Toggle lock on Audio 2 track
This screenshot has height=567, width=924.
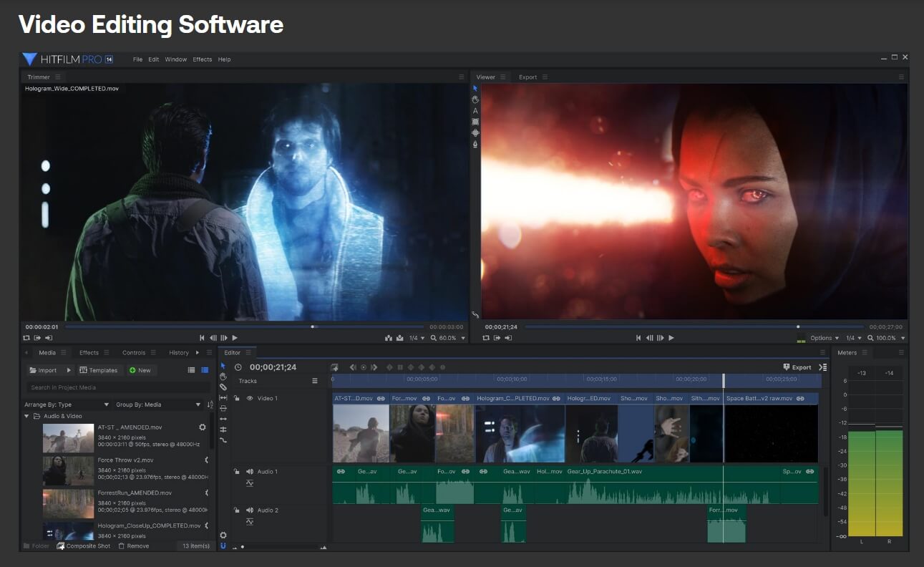[x=236, y=510]
